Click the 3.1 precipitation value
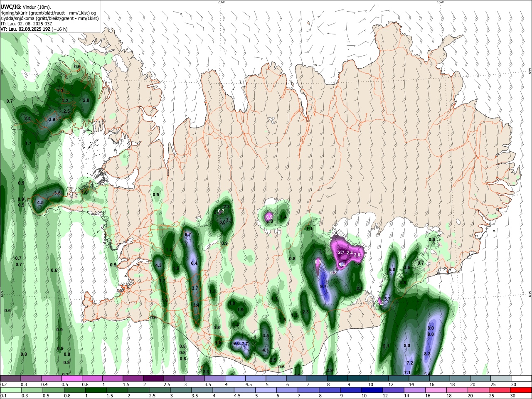Image resolution: width=532 pixels, height=399 pixels. (229, 220)
